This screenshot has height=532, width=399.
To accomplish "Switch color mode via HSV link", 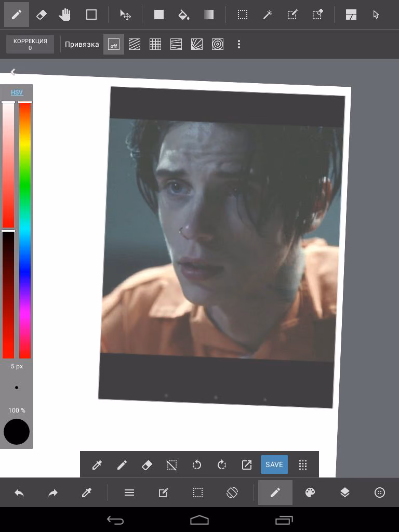I will point(17,92).
